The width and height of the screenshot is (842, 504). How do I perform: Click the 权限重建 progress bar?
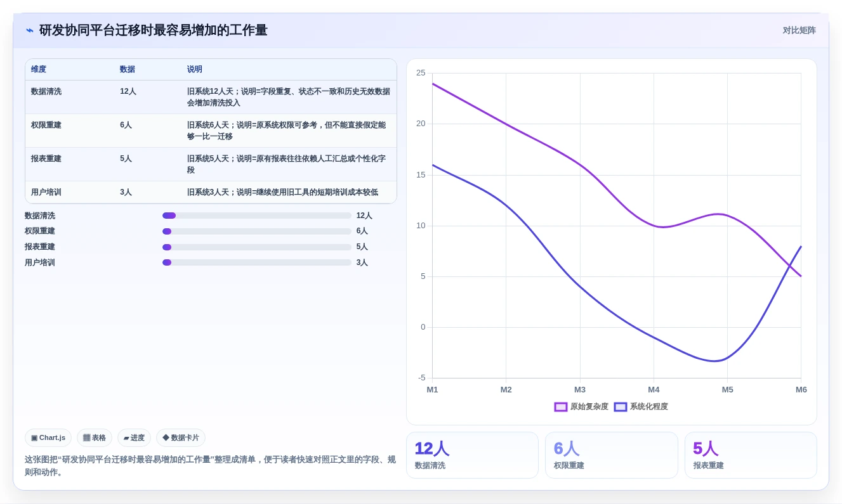coord(257,231)
